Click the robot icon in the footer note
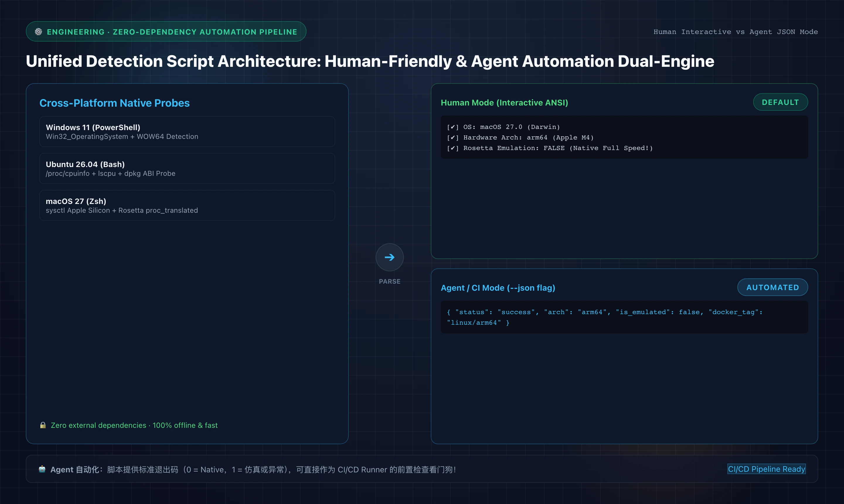Image resolution: width=844 pixels, height=504 pixels. click(42, 469)
